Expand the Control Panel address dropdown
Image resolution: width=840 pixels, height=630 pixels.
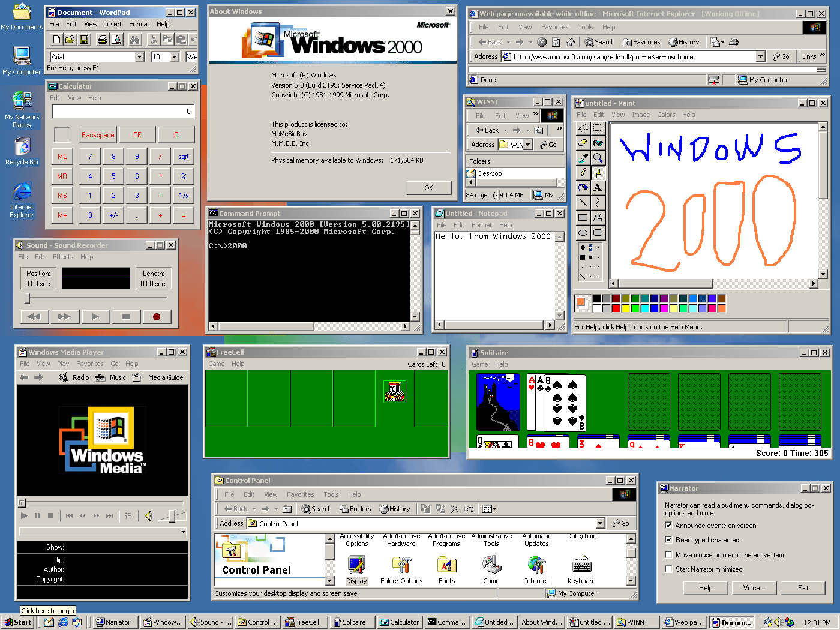point(600,523)
